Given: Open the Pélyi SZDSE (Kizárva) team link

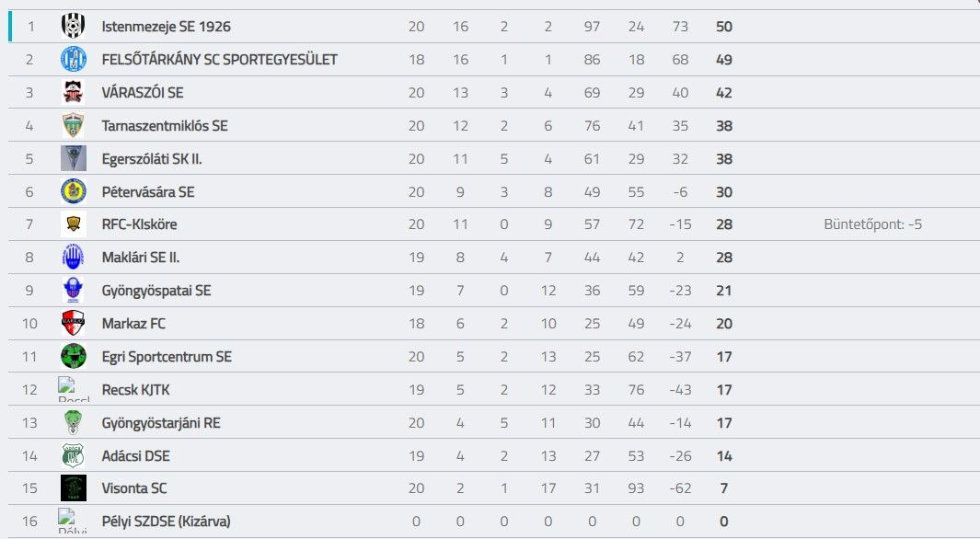Looking at the screenshot, I should coord(167,522).
